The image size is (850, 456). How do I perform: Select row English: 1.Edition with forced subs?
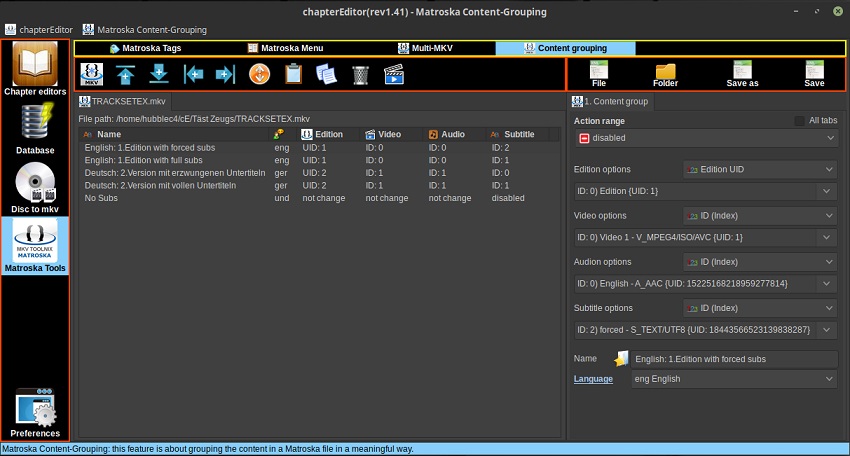[x=319, y=147]
